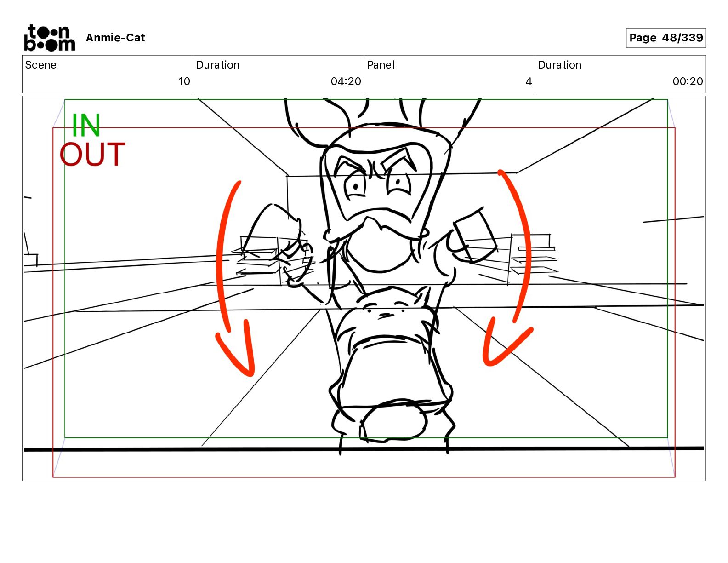Click the 'Panel' header label
The width and height of the screenshot is (728, 563).
(x=381, y=65)
